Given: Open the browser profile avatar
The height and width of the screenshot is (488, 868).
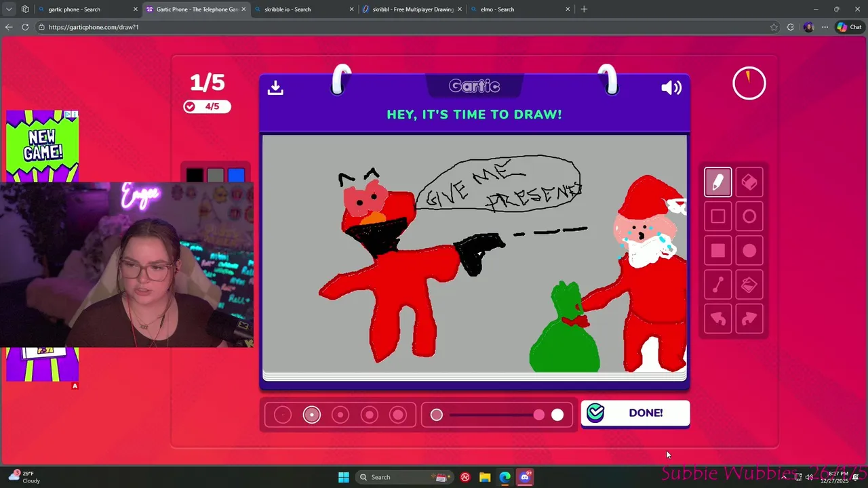Looking at the screenshot, I should click(808, 27).
